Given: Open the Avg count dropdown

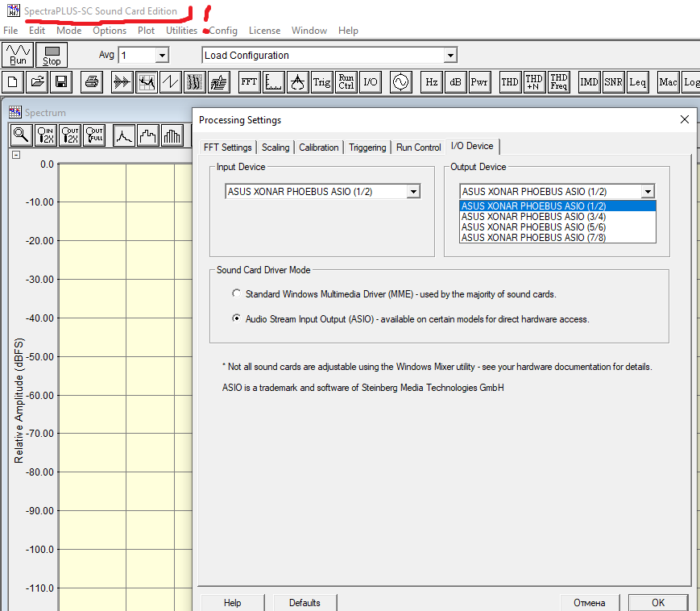Looking at the screenshot, I should tap(162, 56).
